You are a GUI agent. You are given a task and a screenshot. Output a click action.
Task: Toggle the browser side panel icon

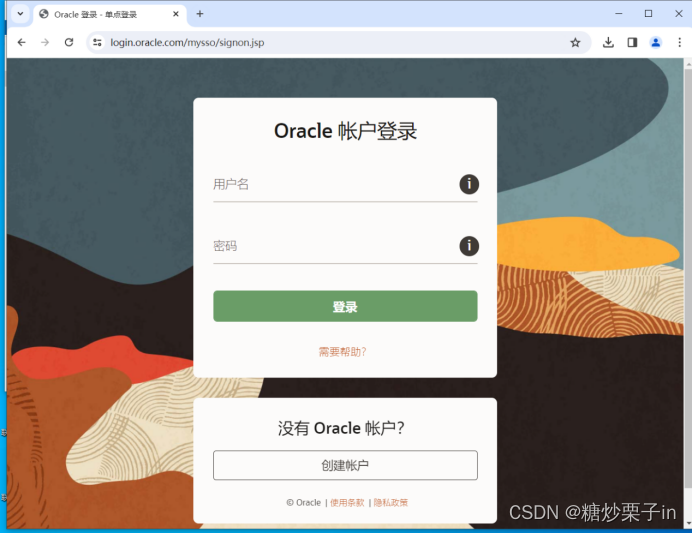(x=632, y=42)
